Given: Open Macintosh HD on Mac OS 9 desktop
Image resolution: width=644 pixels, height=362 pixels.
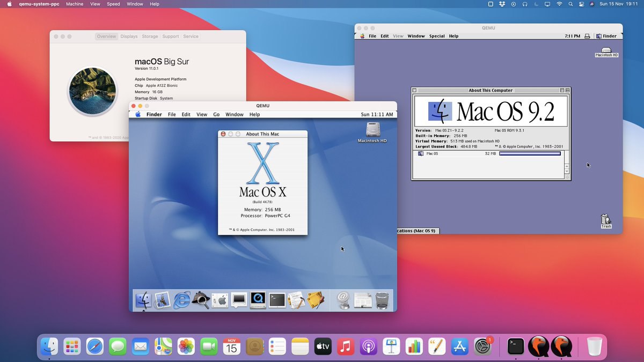Looking at the screenshot, I should tap(606, 52).
